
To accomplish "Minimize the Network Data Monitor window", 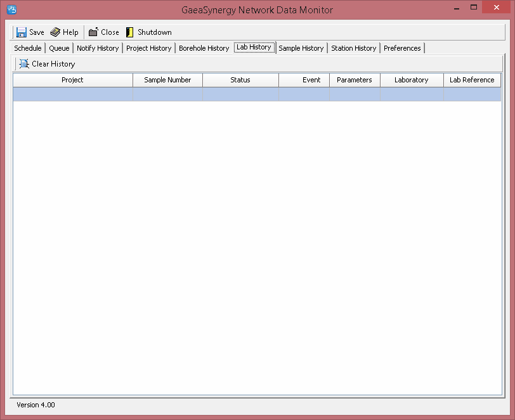I will click(457, 8).
